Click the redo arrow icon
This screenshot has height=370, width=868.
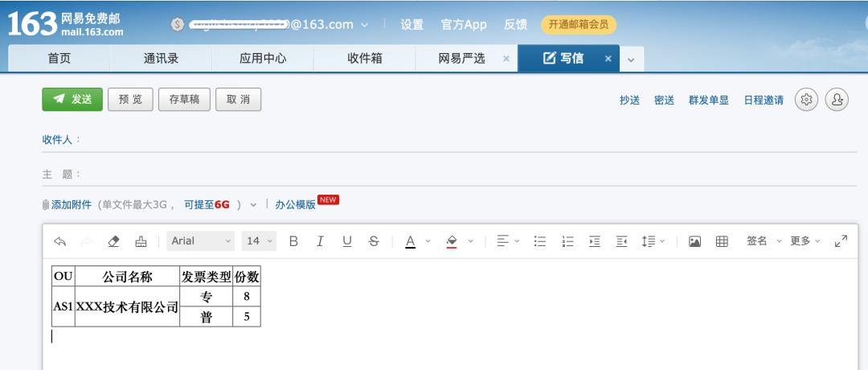coord(86,241)
